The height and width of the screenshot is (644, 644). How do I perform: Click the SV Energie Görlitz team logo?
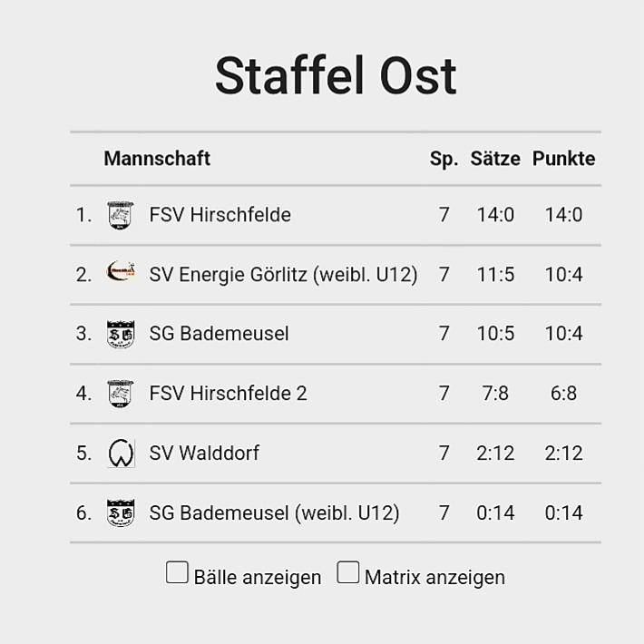pyautogui.click(x=120, y=272)
